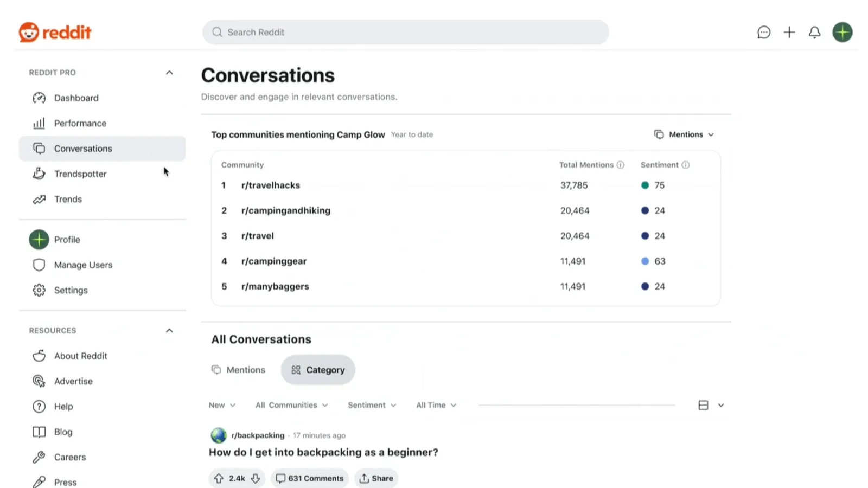Downvote the backpacking beginner post

(256, 478)
